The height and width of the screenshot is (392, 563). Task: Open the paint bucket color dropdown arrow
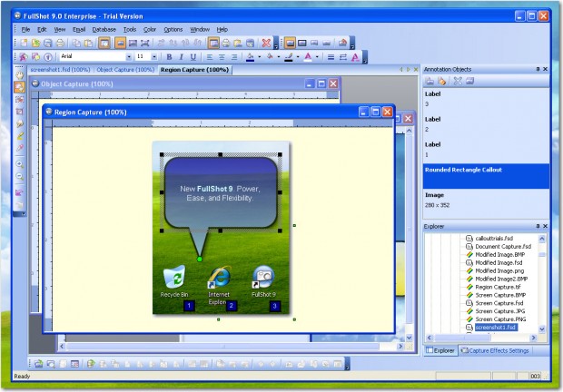click(279, 57)
